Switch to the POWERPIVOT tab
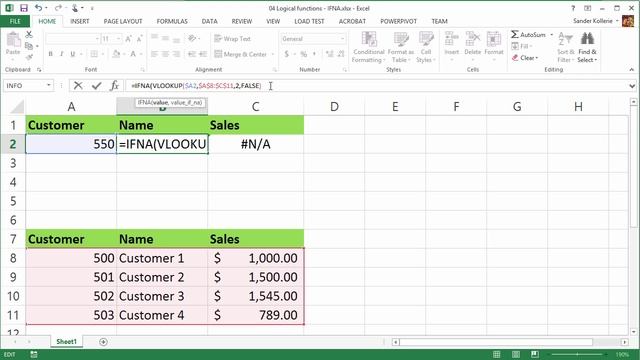This screenshot has height=360, width=640. coord(398,21)
